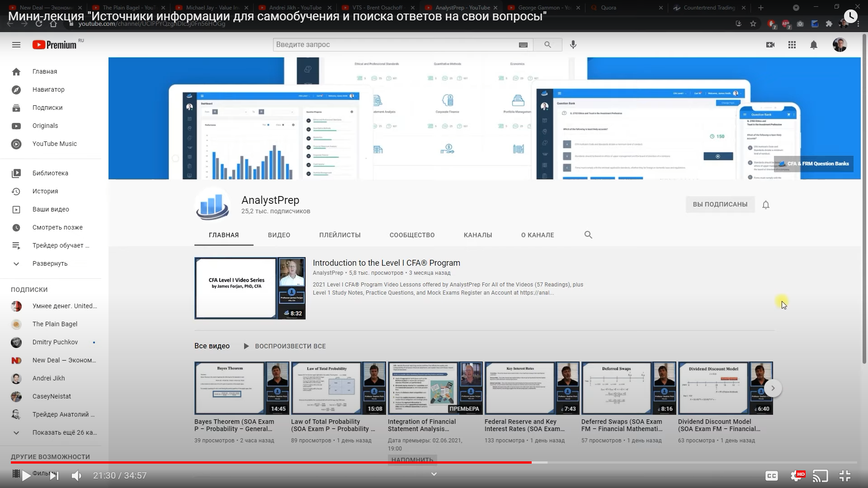Click the ВЫ ПОДПИСАНЫ button

720,204
